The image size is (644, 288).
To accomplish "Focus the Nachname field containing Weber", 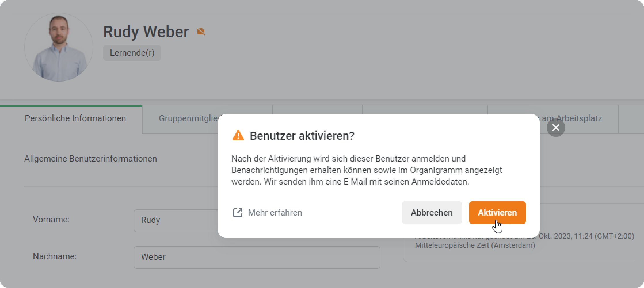I will [257, 257].
